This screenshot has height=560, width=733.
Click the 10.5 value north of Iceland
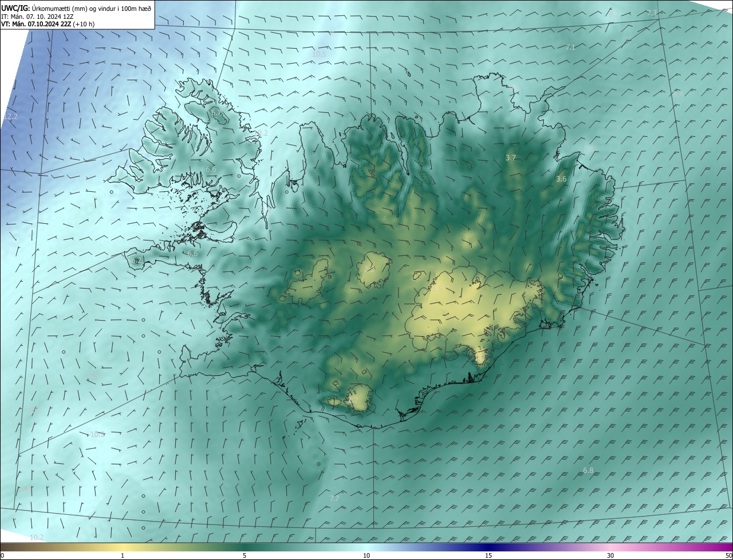(319, 54)
